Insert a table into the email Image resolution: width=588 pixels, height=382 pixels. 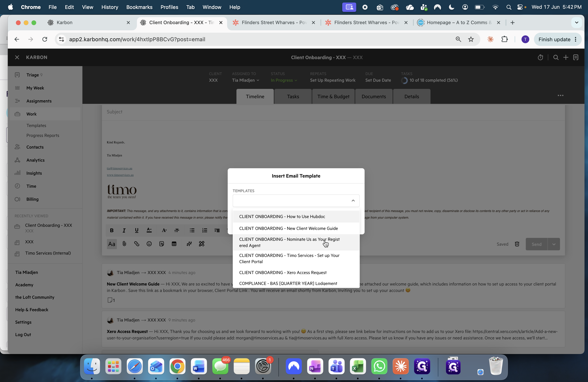(174, 244)
